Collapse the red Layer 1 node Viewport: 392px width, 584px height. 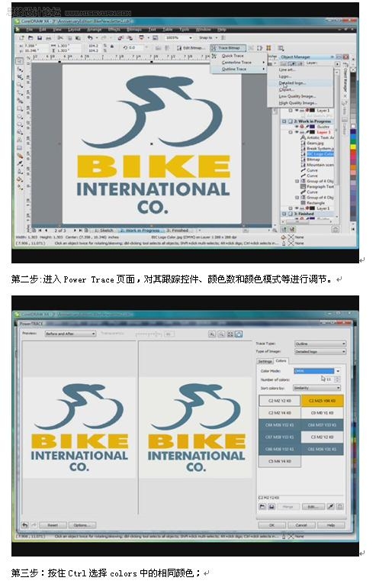pos(291,132)
